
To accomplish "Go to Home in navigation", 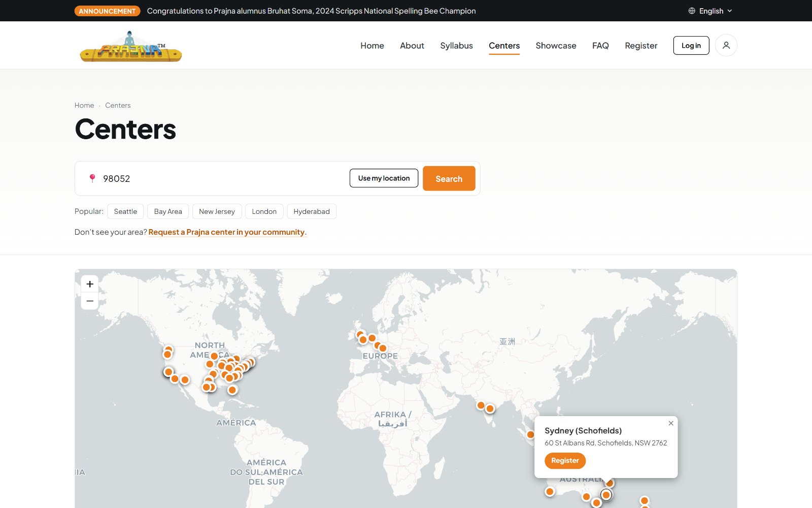I will [x=372, y=46].
